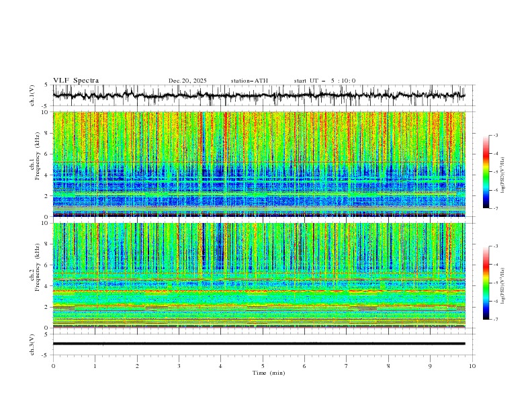Click the "station=ATH" label
This screenshot has height=411, width=532.
pyautogui.click(x=249, y=81)
